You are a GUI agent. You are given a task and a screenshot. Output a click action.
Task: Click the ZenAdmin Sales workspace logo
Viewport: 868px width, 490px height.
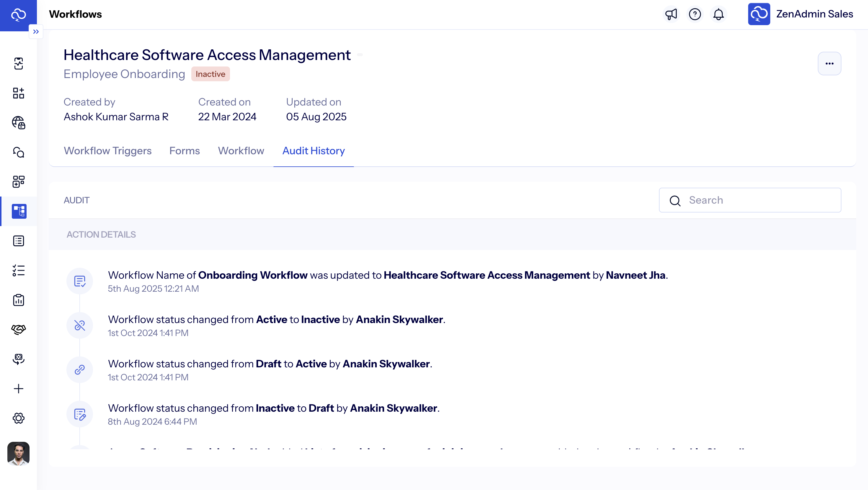(759, 14)
